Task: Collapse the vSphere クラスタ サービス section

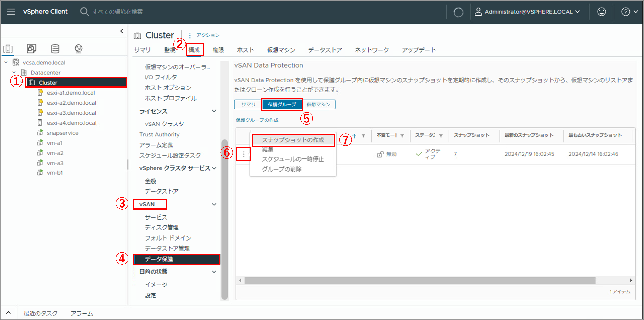Action: (214, 168)
